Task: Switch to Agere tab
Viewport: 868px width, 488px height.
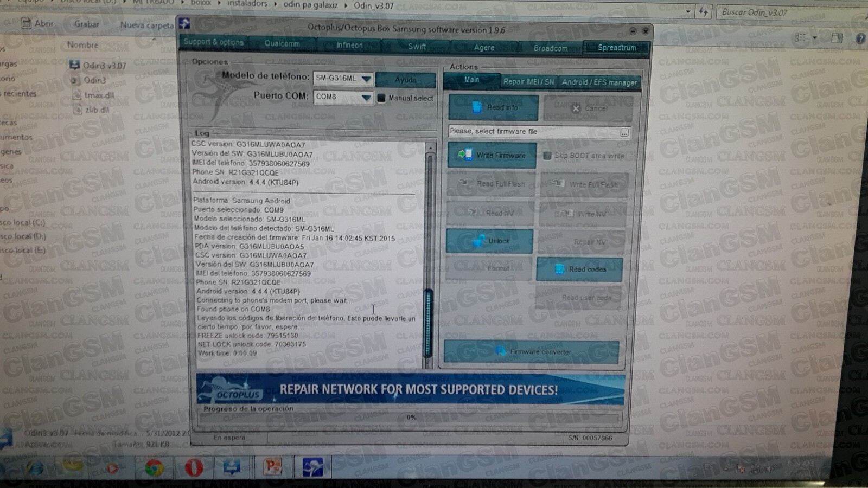Action: 484,48
